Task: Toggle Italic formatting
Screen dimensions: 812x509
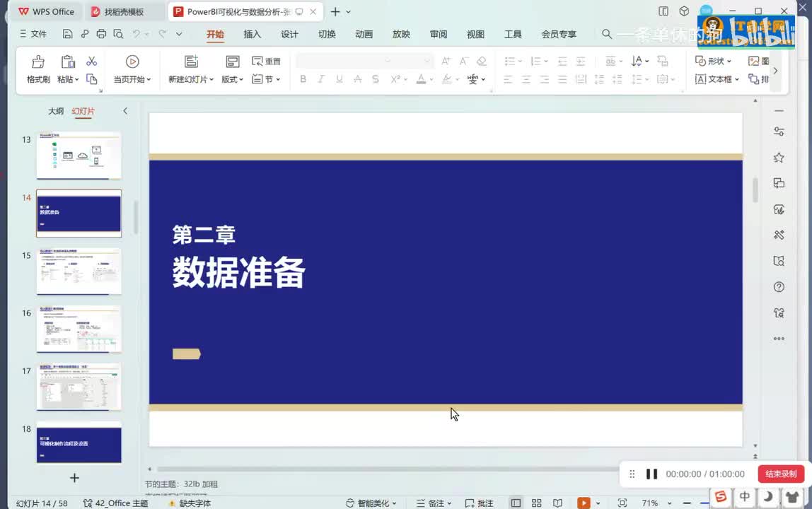Action: pos(321,78)
